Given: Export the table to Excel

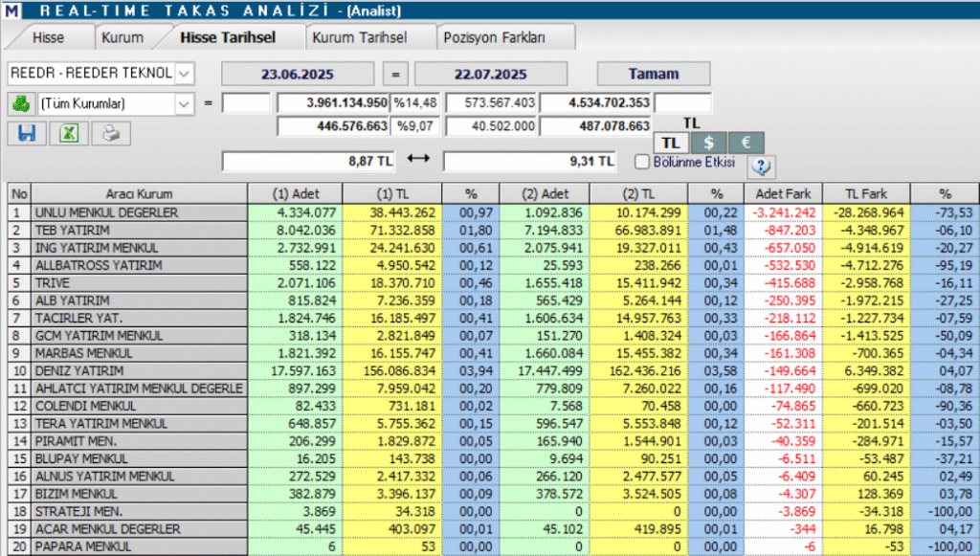Looking at the screenshot, I should click(x=67, y=133).
